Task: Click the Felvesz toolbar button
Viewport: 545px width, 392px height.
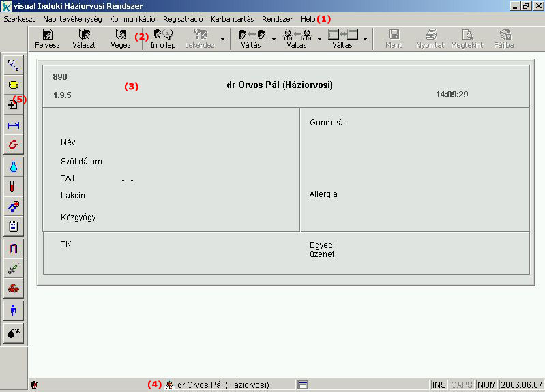Action: tap(47, 39)
